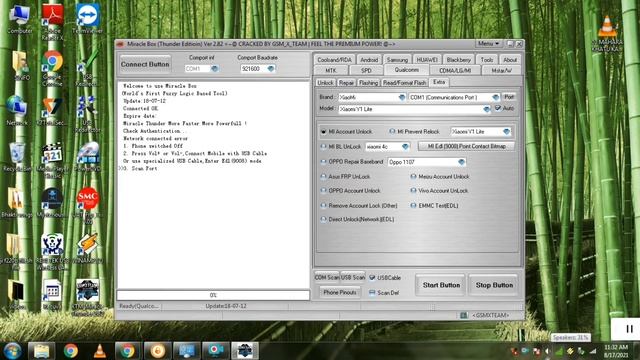The width and height of the screenshot is (640, 360).
Task: Expand the Brand Xiaomi dropdown
Action: click(402, 97)
